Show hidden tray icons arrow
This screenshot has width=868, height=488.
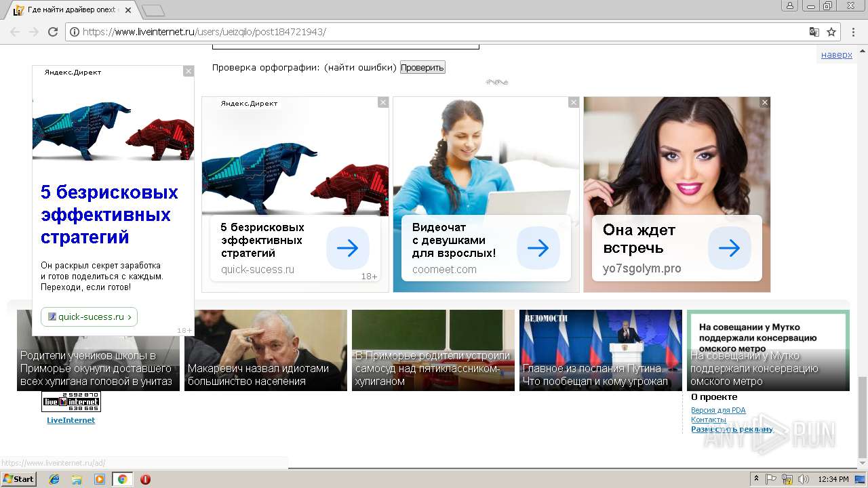(x=756, y=479)
